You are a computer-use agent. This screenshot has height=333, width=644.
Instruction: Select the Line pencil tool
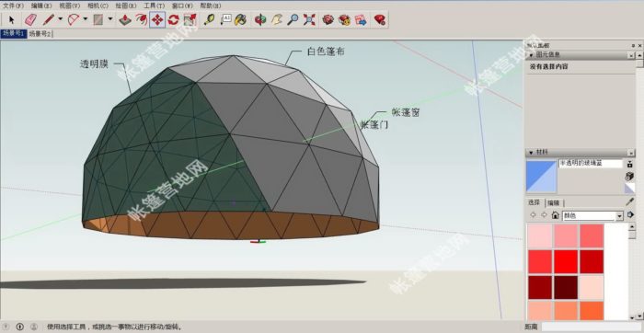coord(49,19)
